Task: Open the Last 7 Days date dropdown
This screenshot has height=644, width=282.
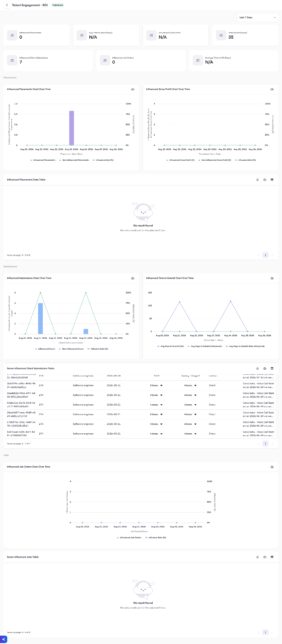Action: coord(257,18)
